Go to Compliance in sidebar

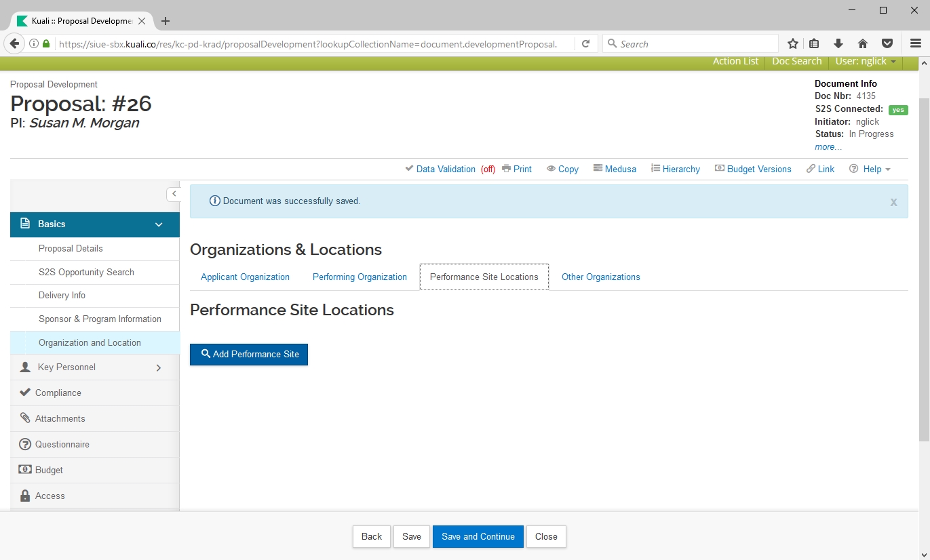pos(58,393)
